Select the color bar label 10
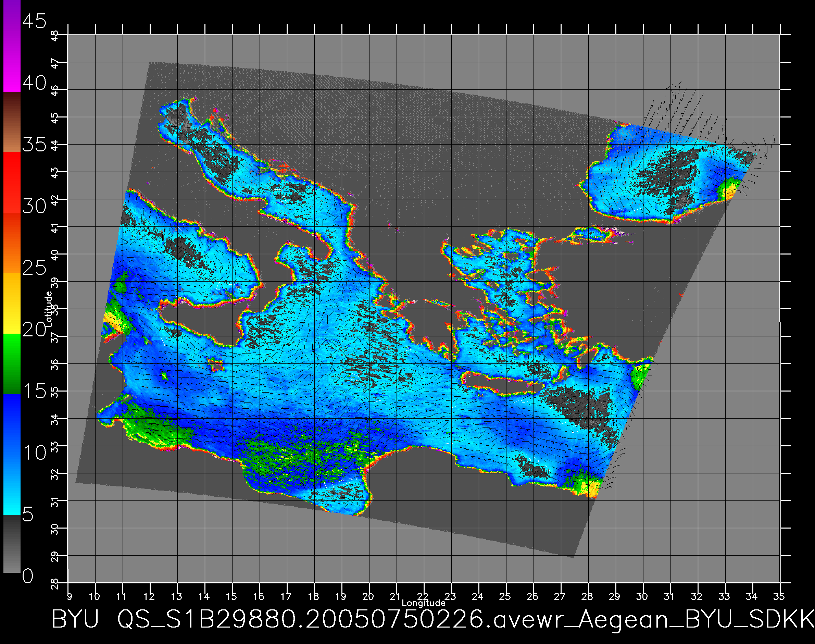815x644 pixels. coord(35,453)
